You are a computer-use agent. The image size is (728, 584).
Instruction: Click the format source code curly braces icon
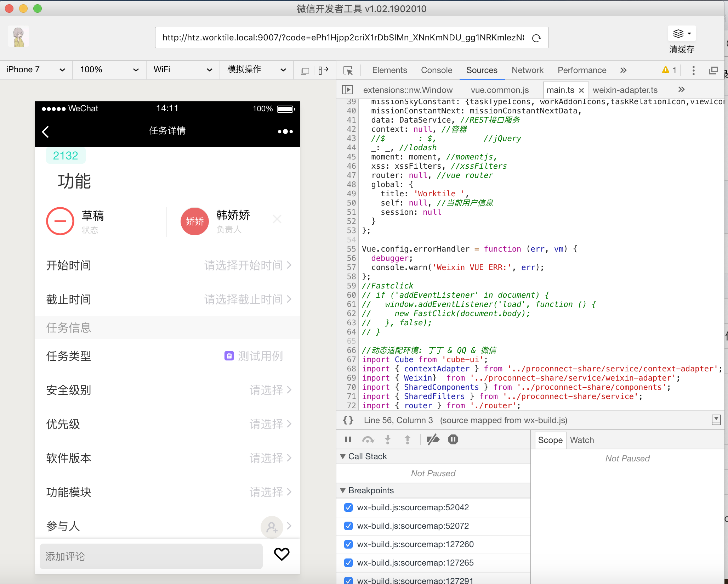coord(348,420)
